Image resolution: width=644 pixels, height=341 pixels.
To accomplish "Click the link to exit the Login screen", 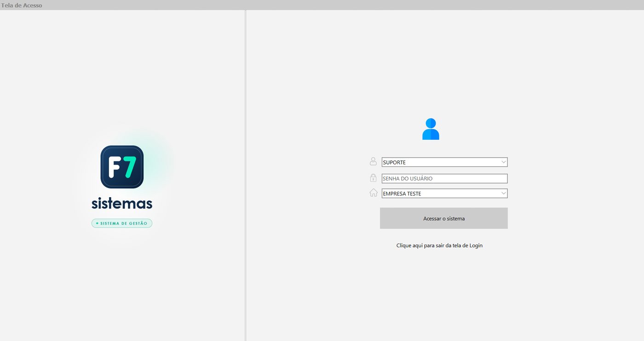I will [439, 245].
